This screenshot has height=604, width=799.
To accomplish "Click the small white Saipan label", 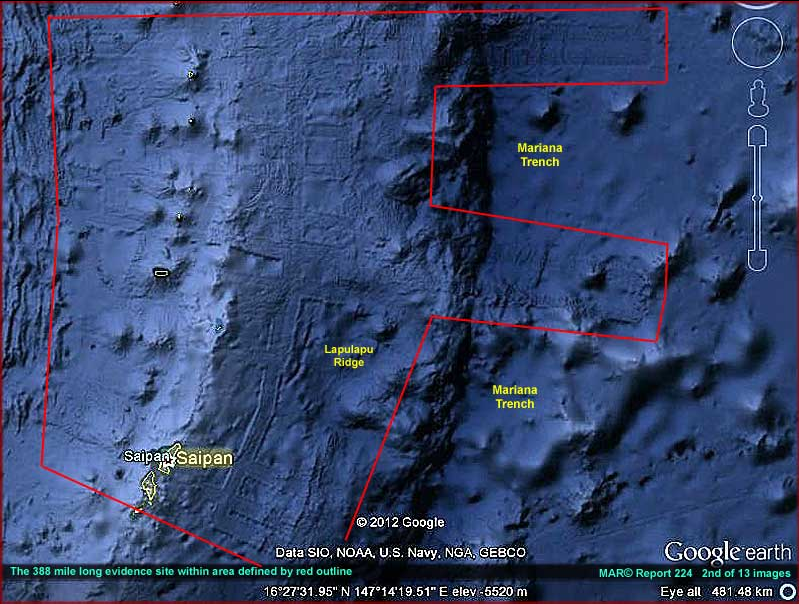I will [x=141, y=456].
